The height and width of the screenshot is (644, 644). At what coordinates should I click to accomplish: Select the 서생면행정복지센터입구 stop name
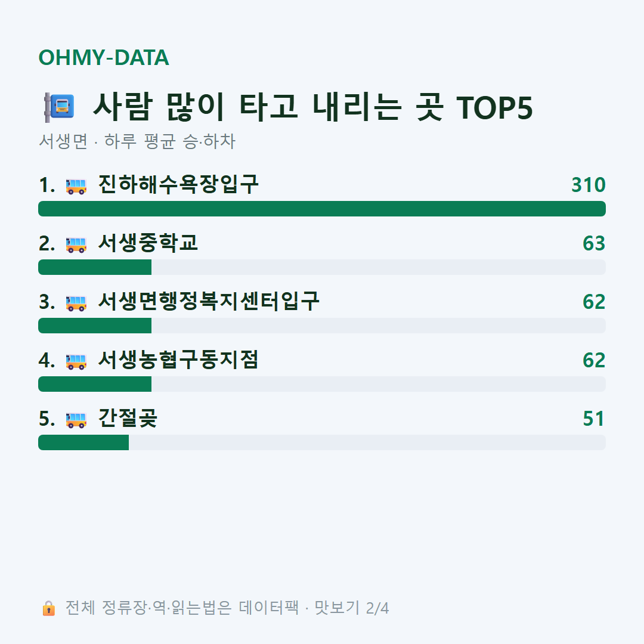tap(209, 301)
